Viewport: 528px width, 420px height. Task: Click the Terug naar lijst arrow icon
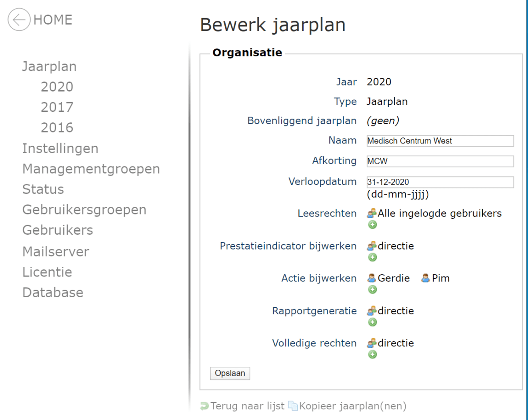[204, 406]
